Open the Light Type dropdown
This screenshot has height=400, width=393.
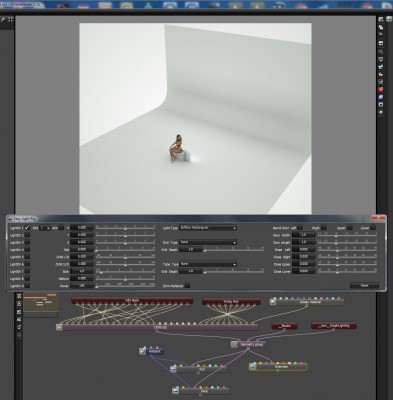[x=208, y=228]
